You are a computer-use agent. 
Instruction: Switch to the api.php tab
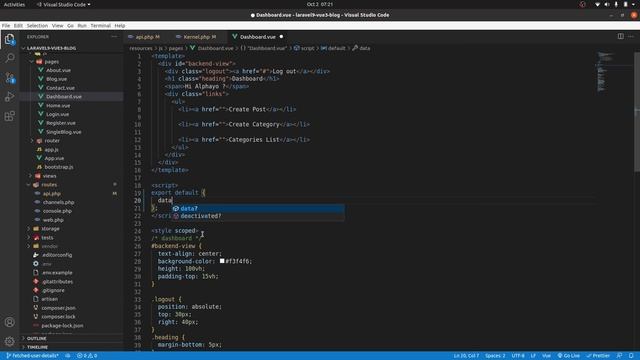145,37
